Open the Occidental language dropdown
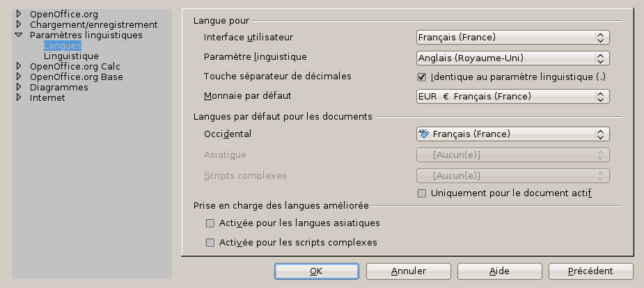This screenshot has width=644, height=288. pyautogui.click(x=512, y=134)
